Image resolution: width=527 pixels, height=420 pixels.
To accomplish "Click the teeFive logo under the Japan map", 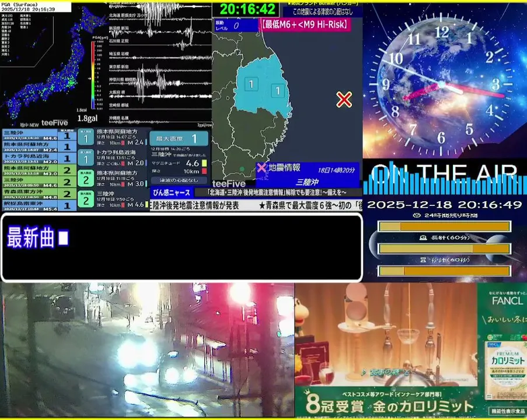I will tap(54, 123).
